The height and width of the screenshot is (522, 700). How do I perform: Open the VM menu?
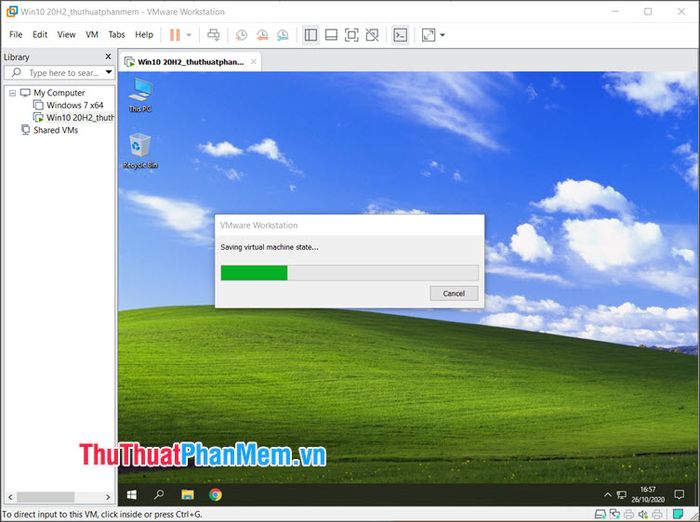click(92, 34)
